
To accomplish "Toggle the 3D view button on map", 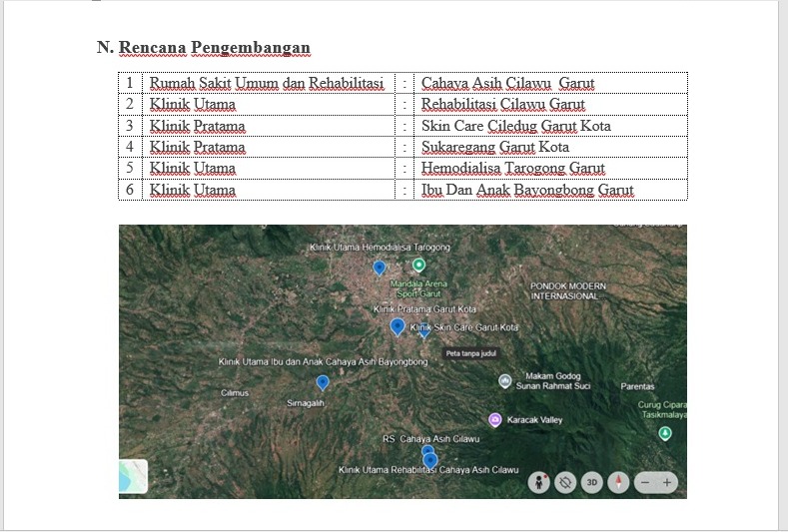I will pyautogui.click(x=592, y=483).
